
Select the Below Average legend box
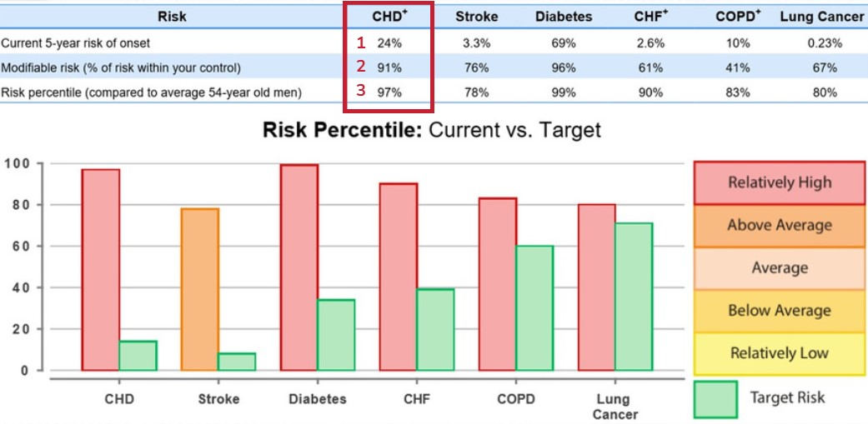point(780,311)
